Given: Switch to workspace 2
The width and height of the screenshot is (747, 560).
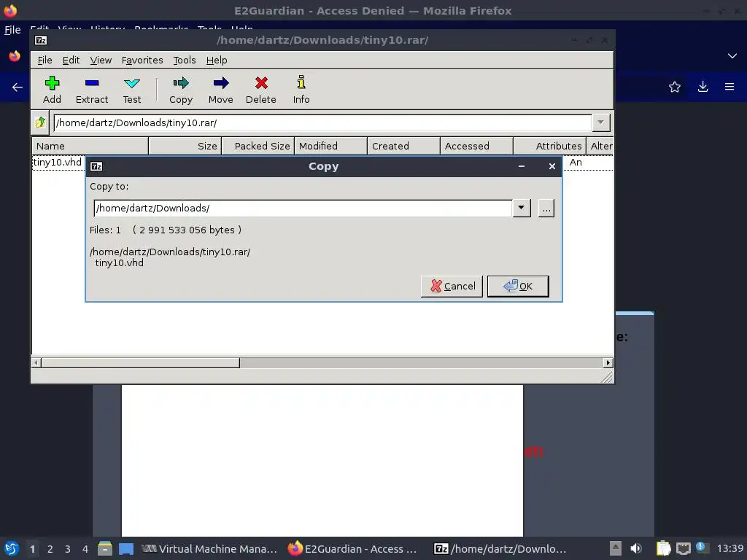Looking at the screenshot, I should coord(50,549).
